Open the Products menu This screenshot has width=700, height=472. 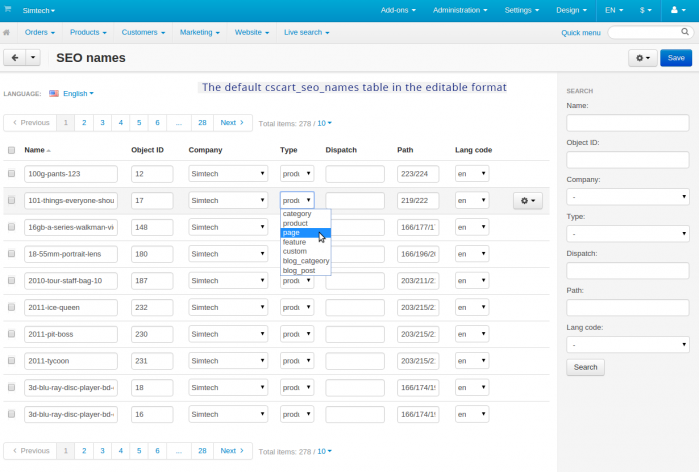coord(88,32)
